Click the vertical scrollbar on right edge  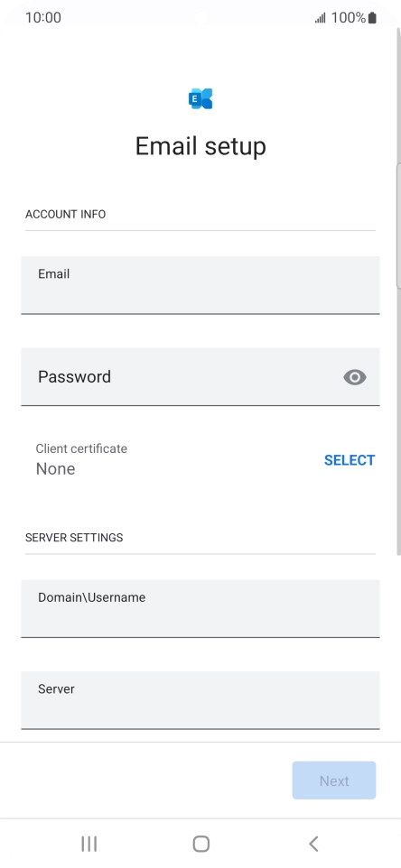(x=398, y=226)
